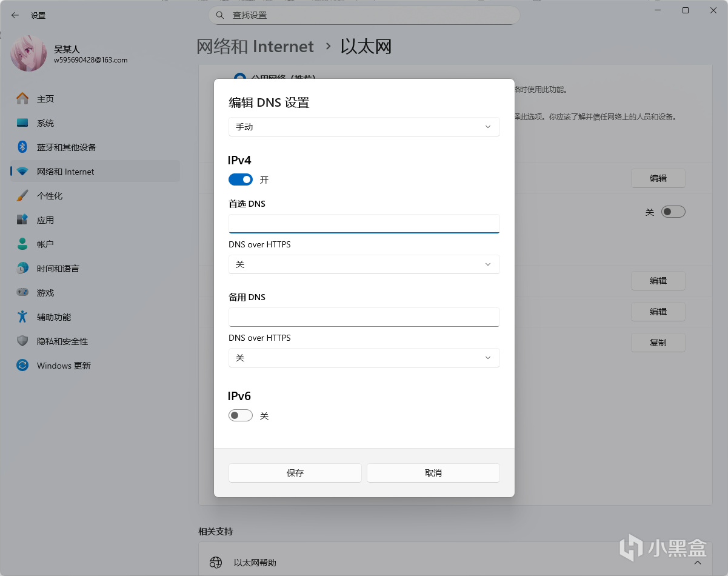This screenshot has height=576, width=728.
Task: Expand preferred DNS over HTTPS dropdown
Action: coord(364,264)
